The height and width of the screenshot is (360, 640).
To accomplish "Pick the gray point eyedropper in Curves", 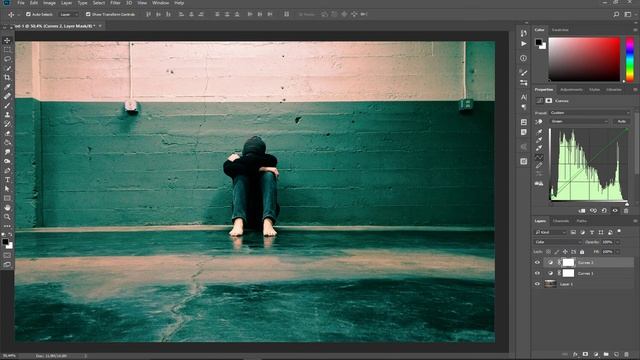I will [539, 140].
